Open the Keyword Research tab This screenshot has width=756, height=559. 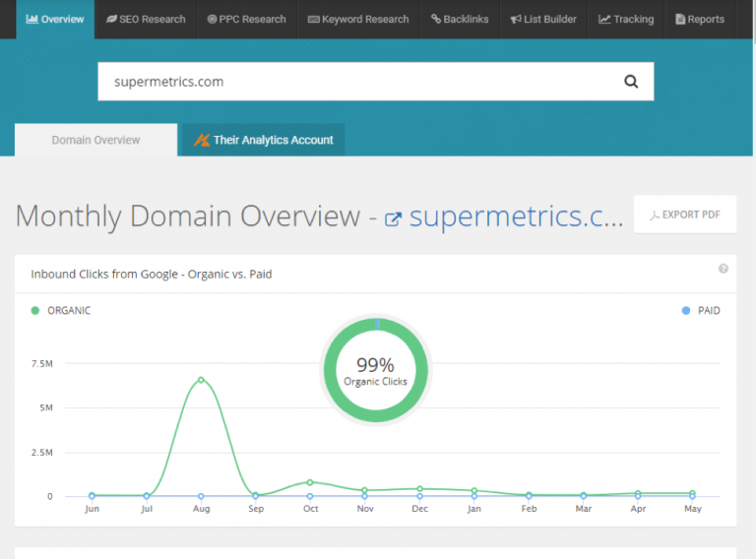click(358, 20)
